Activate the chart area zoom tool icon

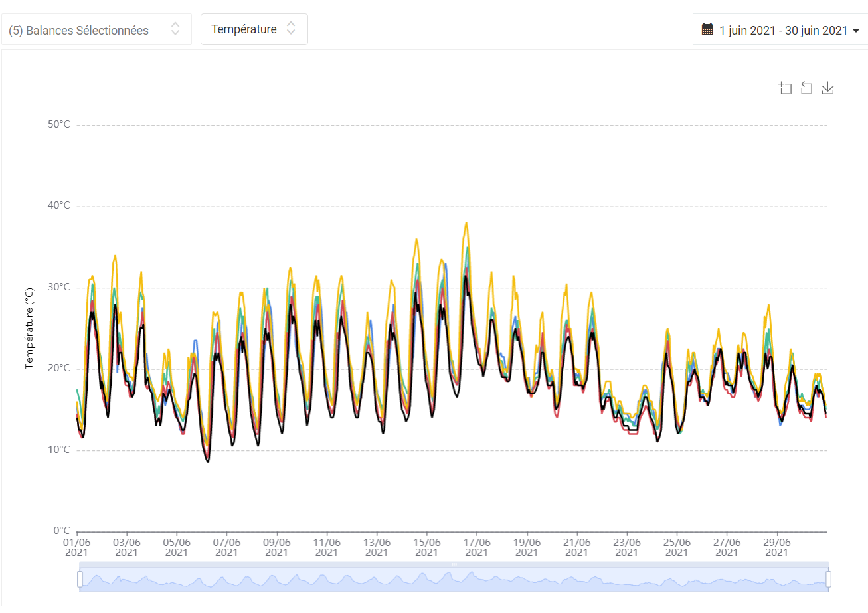(786, 88)
